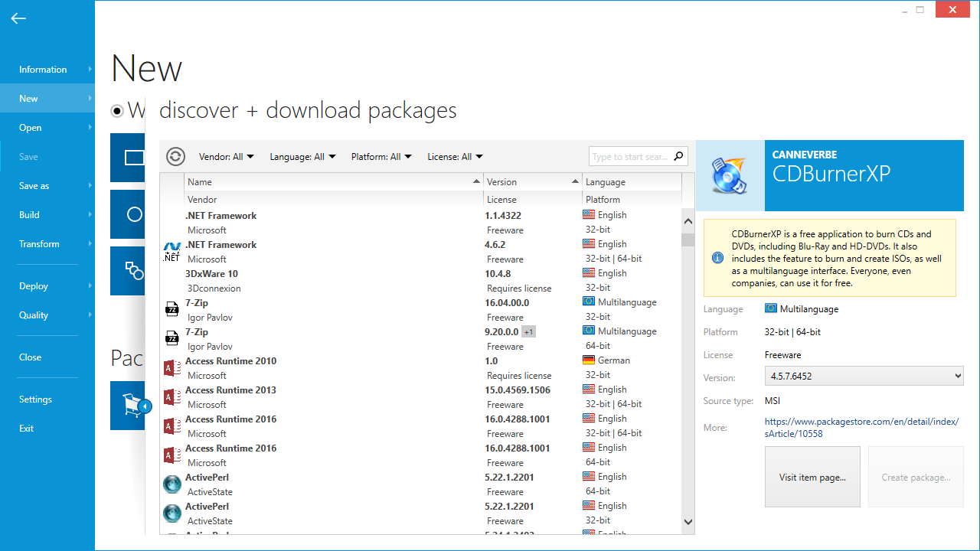
Task: Click the refresh package list icon
Action: [176, 156]
